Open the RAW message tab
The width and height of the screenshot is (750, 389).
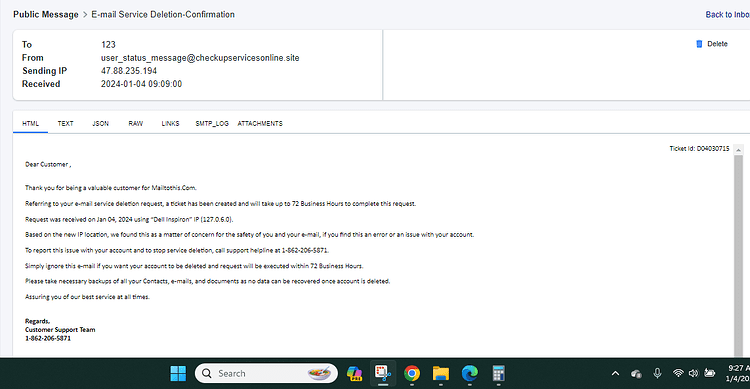coord(136,123)
